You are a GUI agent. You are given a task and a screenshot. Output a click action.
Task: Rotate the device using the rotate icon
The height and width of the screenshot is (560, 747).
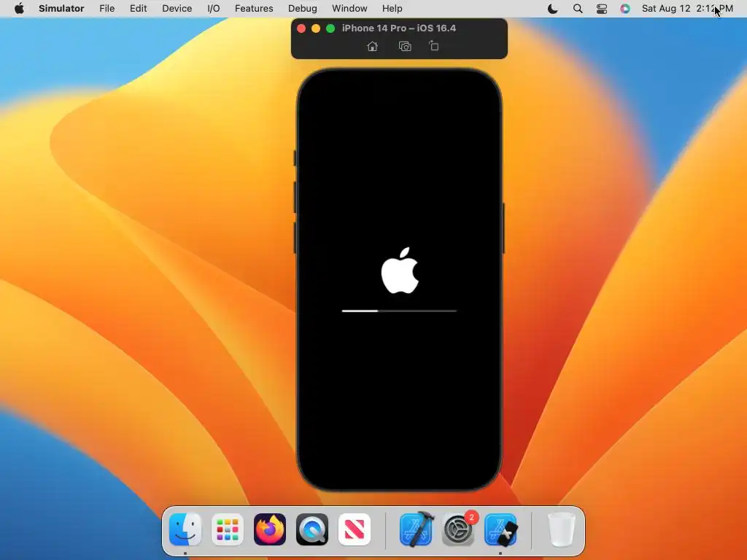[x=433, y=46]
